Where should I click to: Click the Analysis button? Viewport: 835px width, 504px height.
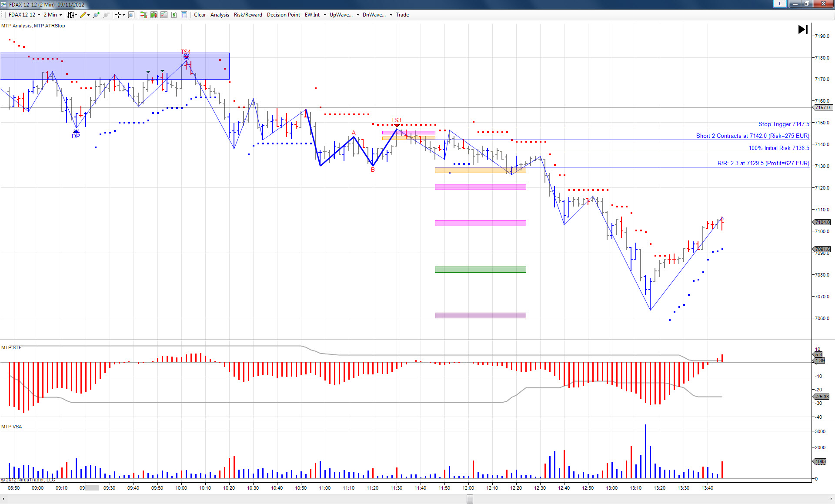pos(220,15)
